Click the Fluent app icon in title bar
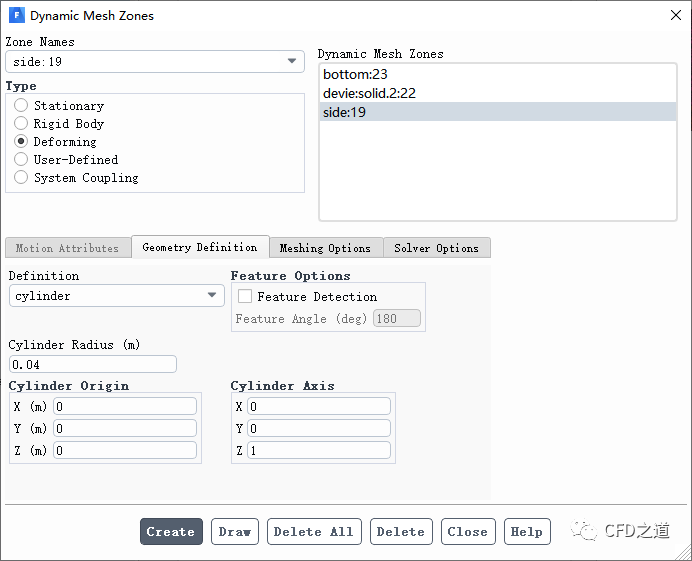692x561 pixels. pos(17,15)
